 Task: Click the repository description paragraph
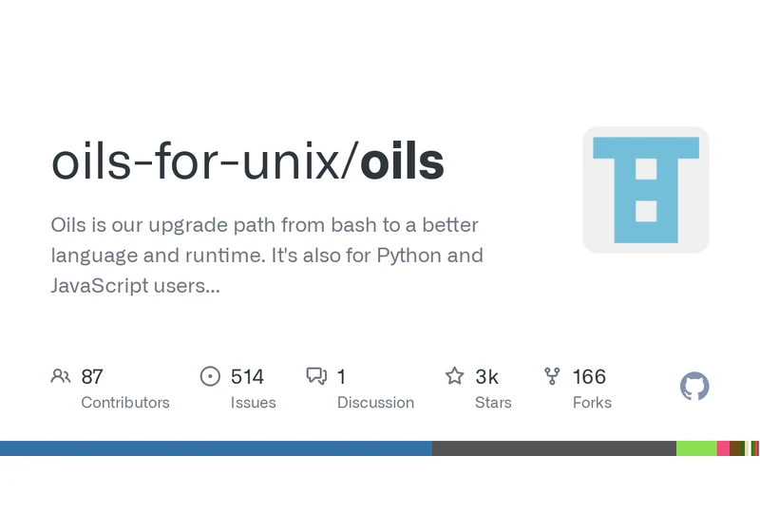pos(267,256)
